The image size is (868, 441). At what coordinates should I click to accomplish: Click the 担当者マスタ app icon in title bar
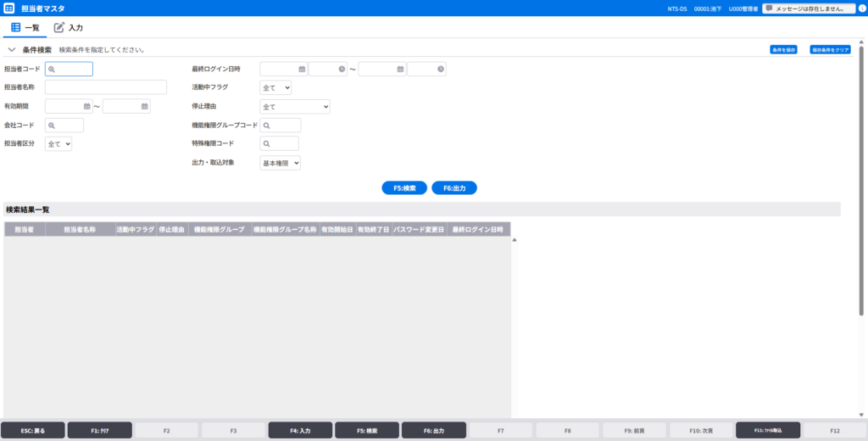[9, 8]
